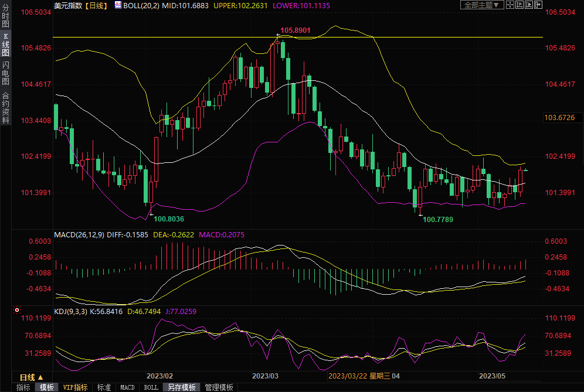The image size is (584, 392).
Task: Click the 另存模板 button
Action: click(x=182, y=387)
